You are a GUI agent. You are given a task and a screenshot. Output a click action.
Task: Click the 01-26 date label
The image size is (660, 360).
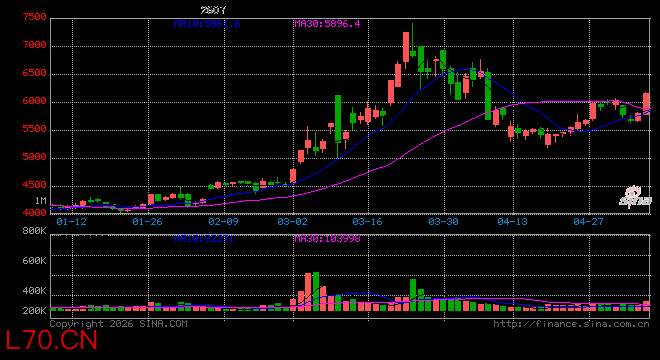(147, 221)
